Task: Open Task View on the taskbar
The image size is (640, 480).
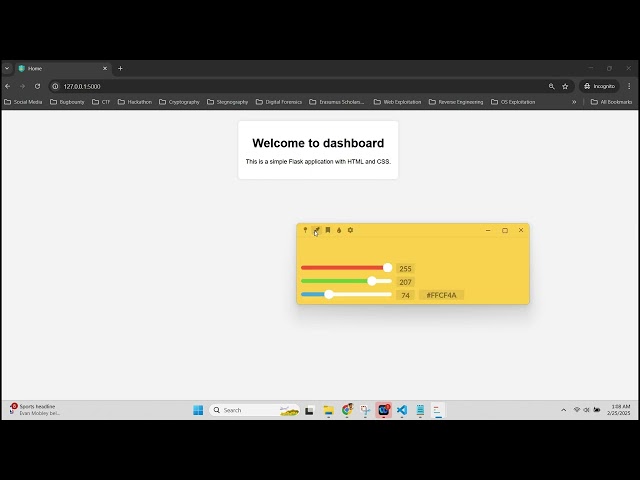Action: click(309, 410)
